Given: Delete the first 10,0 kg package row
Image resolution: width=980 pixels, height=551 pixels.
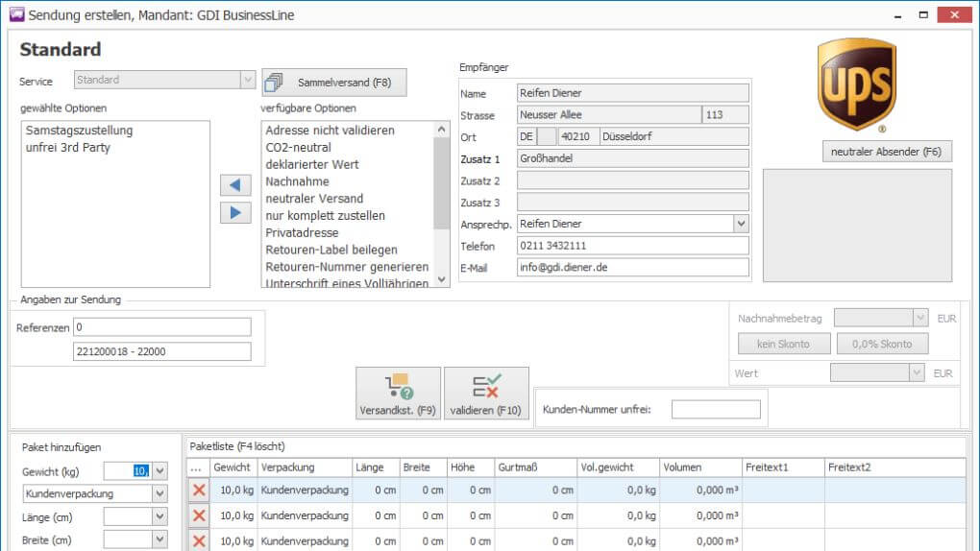Looking at the screenshot, I should point(199,491).
